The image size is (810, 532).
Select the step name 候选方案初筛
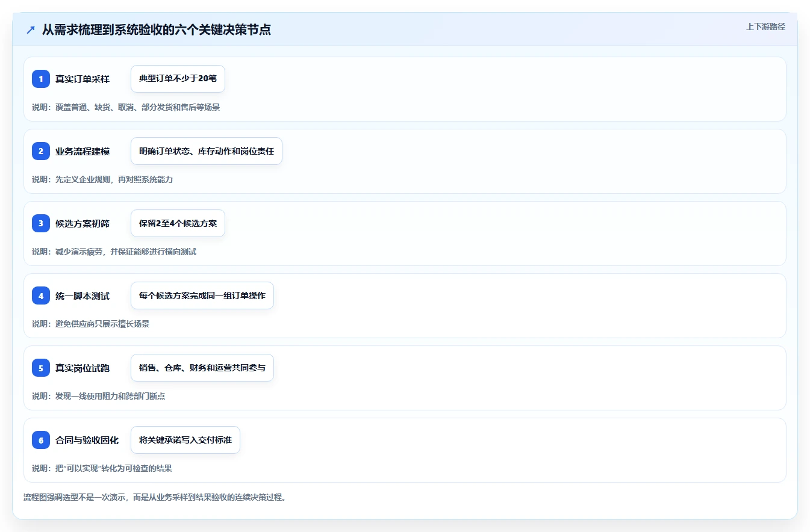[83, 223]
